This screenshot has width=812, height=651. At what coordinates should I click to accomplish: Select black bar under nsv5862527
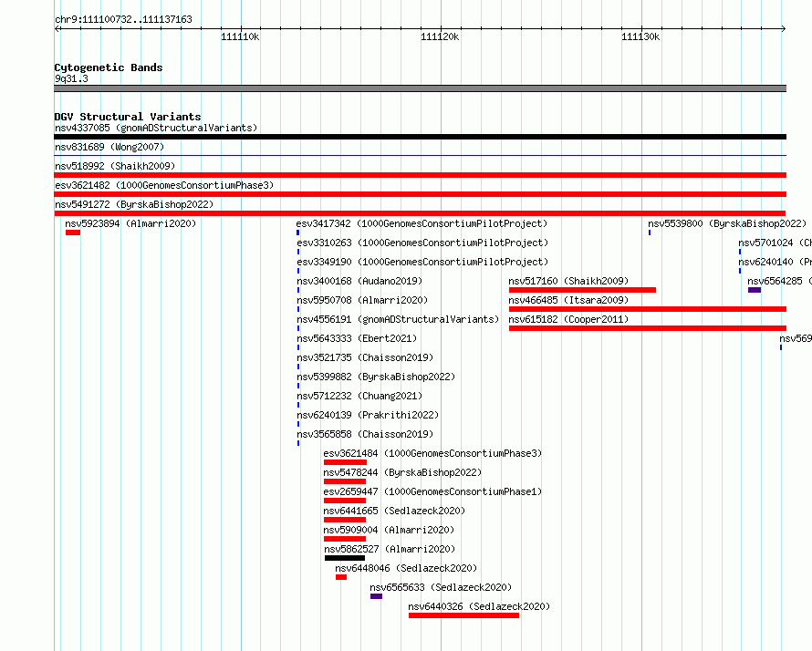pyautogui.click(x=345, y=558)
